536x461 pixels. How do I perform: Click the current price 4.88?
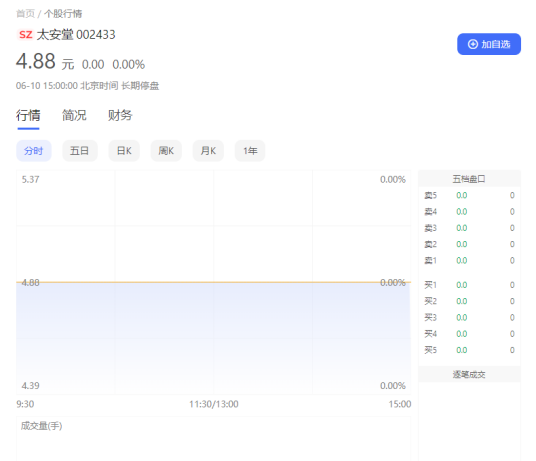[x=36, y=61]
